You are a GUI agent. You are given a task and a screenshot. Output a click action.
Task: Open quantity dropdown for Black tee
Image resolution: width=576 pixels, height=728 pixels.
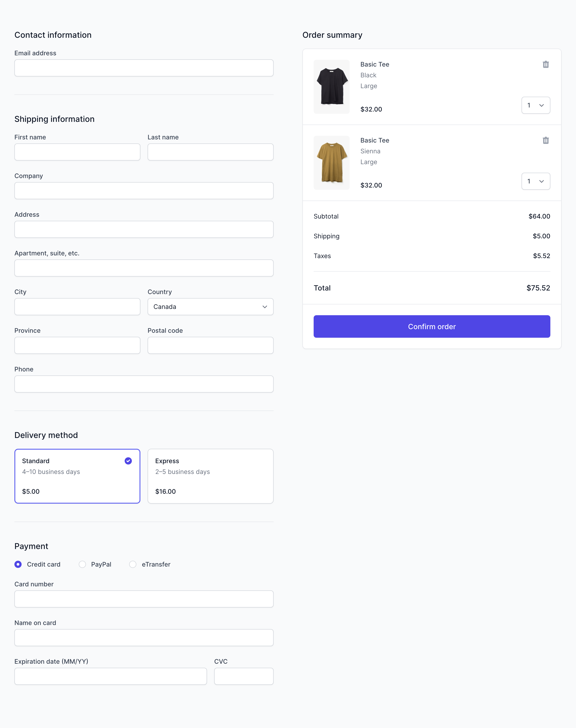pyautogui.click(x=535, y=105)
